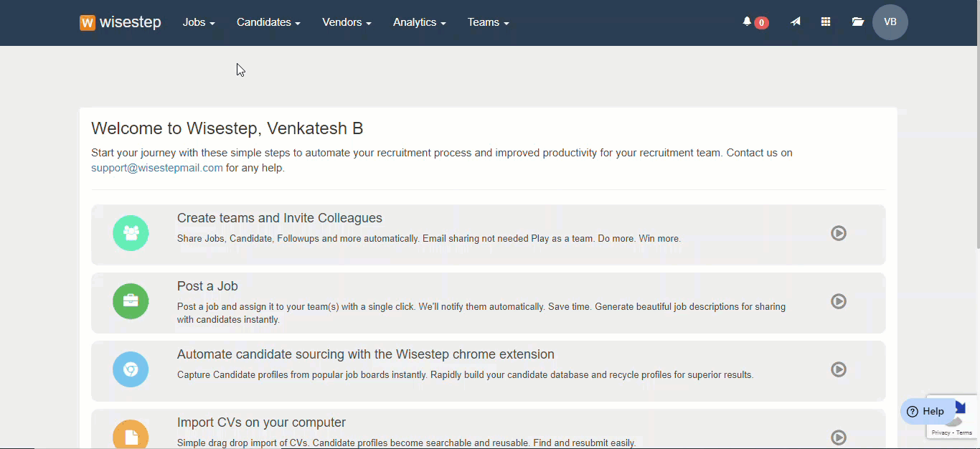The image size is (980, 449).
Task: Play the Chrome extension tutorial video
Action: point(839,369)
